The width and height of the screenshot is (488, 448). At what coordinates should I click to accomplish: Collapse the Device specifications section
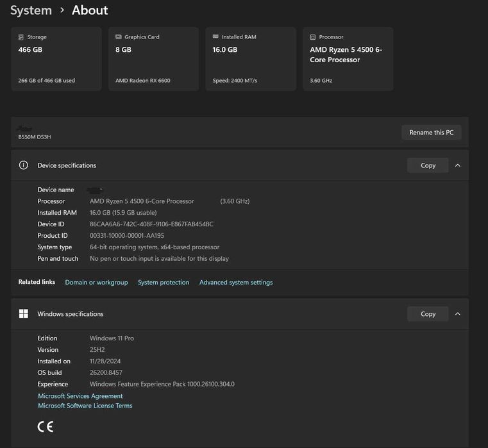458,165
